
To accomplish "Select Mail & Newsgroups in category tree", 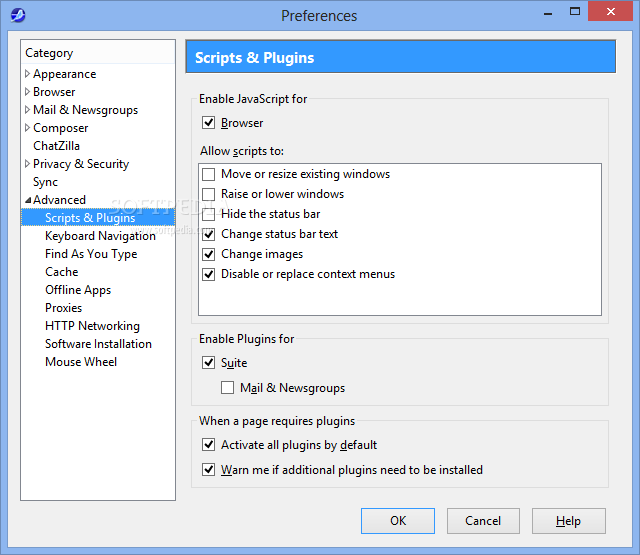I will coord(85,110).
